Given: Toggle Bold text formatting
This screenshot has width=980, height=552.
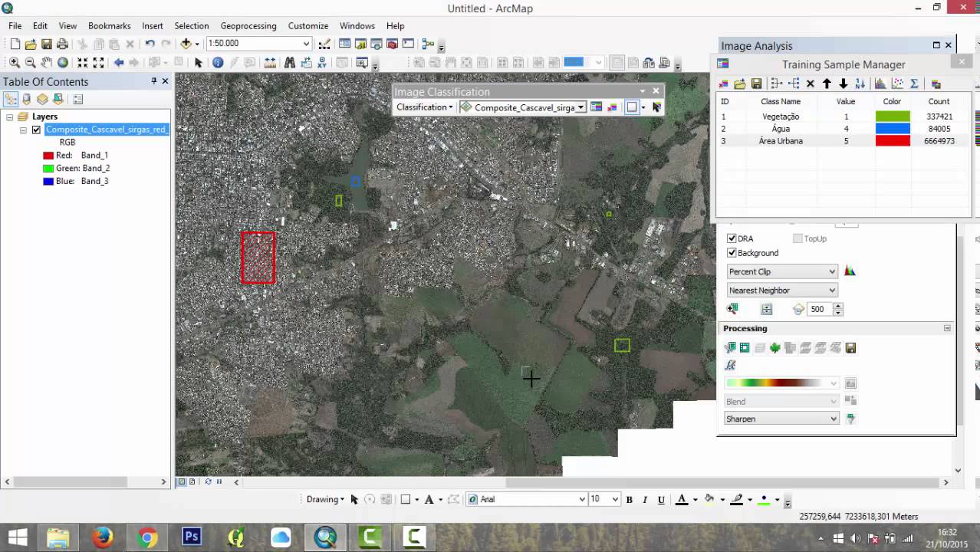Looking at the screenshot, I should pyautogui.click(x=630, y=499).
